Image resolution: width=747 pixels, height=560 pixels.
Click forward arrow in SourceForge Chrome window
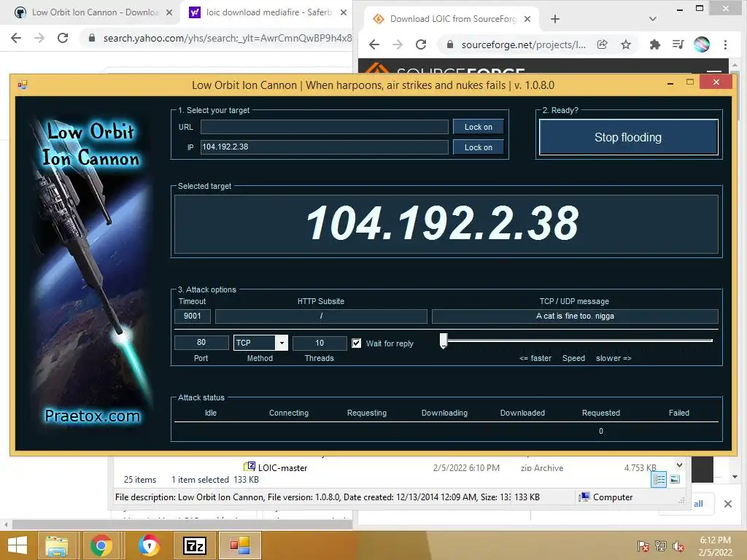[398, 44]
